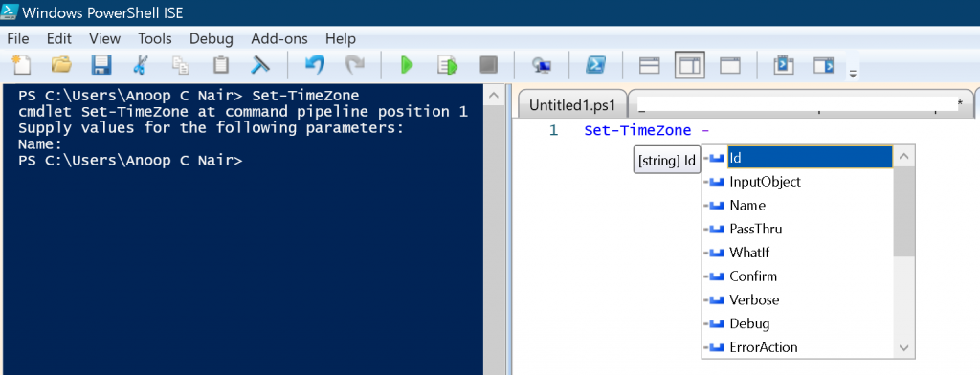The image size is (980, 375).
Task: Run script with the green play icon
Action: 408,64
